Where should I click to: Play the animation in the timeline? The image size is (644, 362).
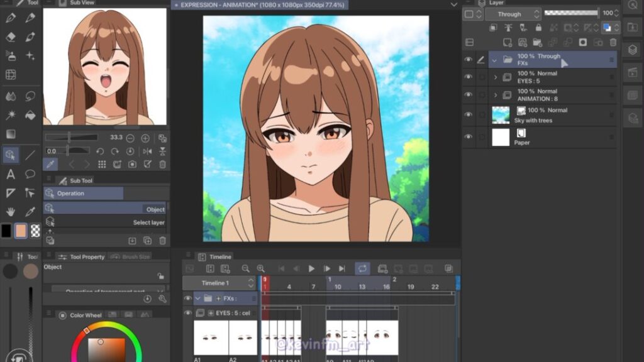311,268
